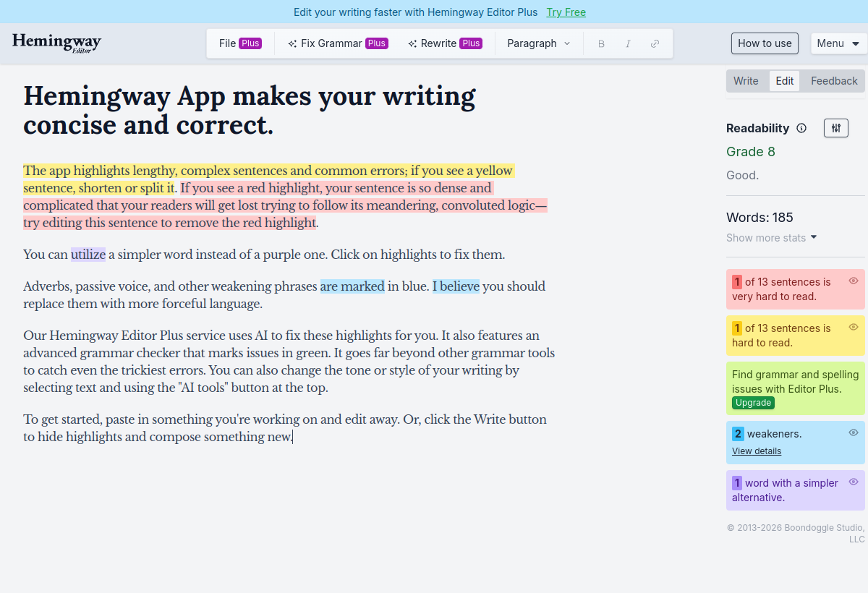This screenshot has width=868, height=593.
Task: Open readability settings sliders icon
Action: [836, 128]
